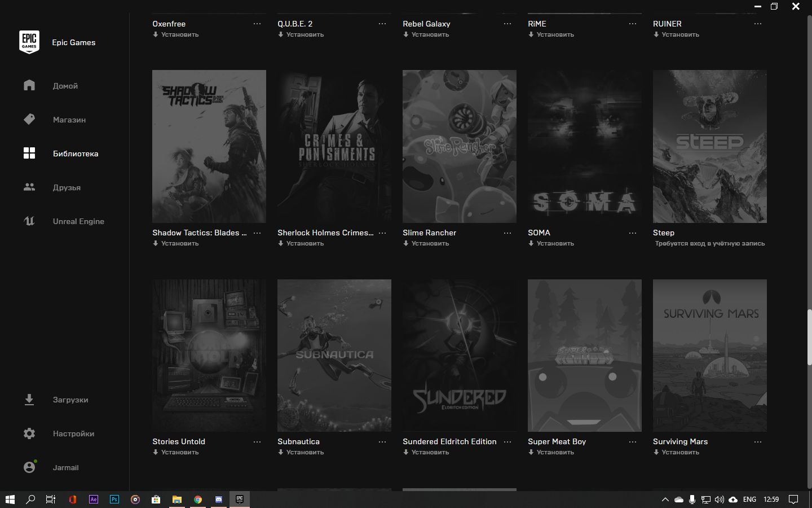Click the Epic Games logo icon

pos(29,42)
